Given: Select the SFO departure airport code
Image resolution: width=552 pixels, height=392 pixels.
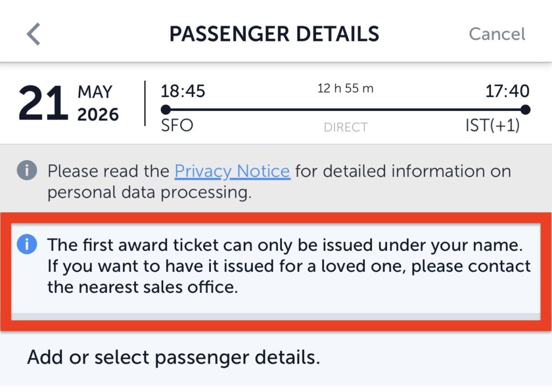Looking at the screenshot, I should [177, 125].
